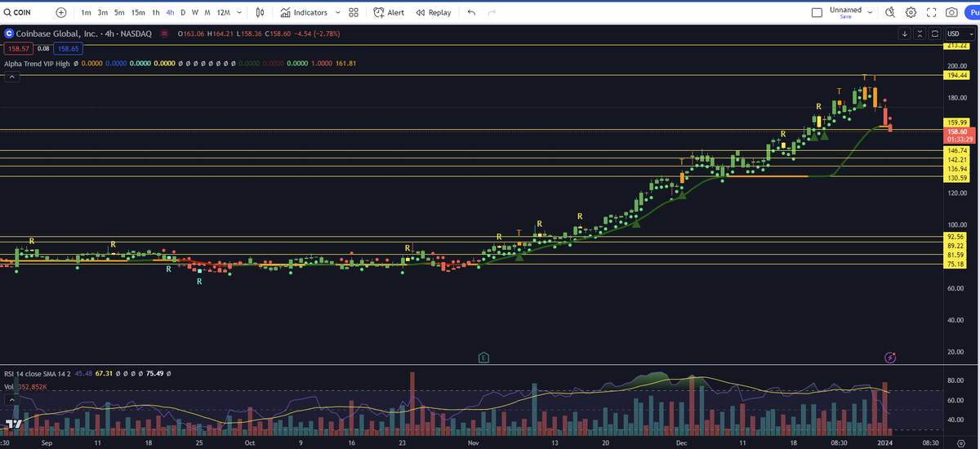This screenshot has width=980, height=449.
Task: Click the compare or add symbol plus icon
Action: (x=62, y=12)
